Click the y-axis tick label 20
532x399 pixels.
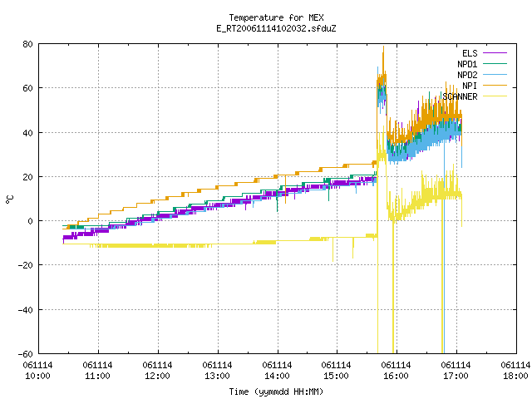[x=27, y=177]
